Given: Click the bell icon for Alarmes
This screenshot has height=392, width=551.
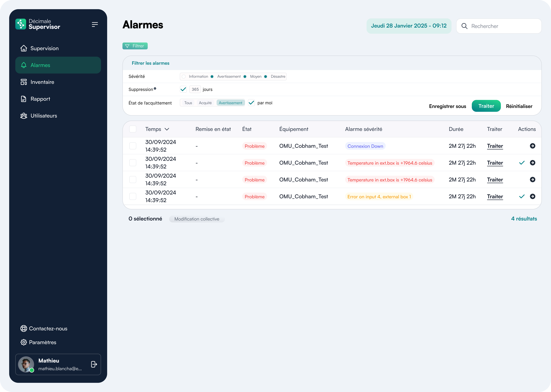Looking at the screenshot, I should click(24, 65).
